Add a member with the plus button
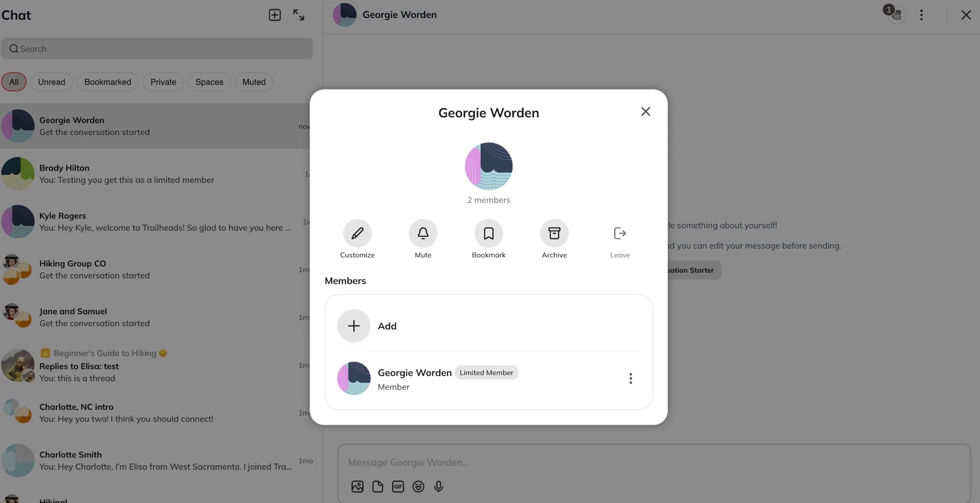Screen dimensions: 980x503 (x=354, y=326)
